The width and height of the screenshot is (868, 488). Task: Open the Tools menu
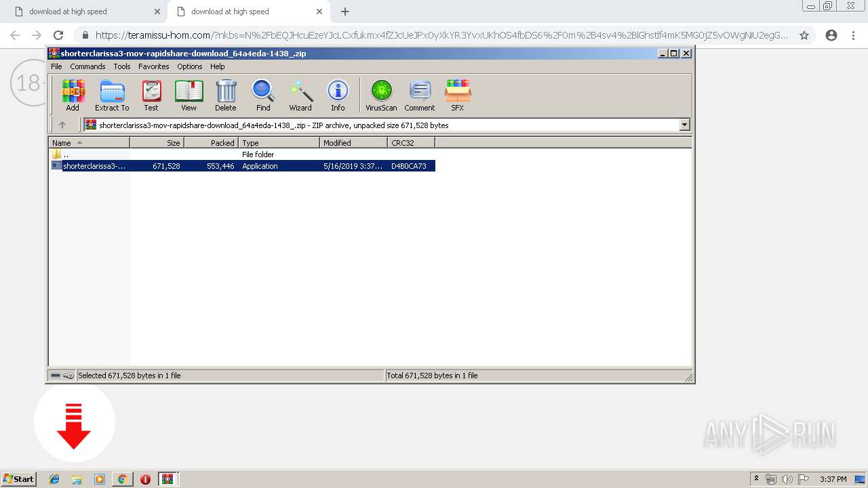click(122, 66)
